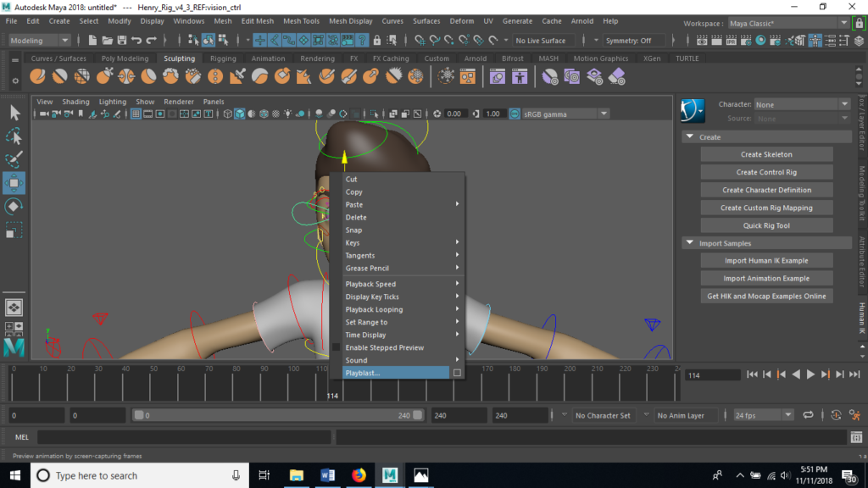The width and height of the screenshot is (868, 488).
Task: Click Create Control Rig button
Action: click(x=766, y=172)
